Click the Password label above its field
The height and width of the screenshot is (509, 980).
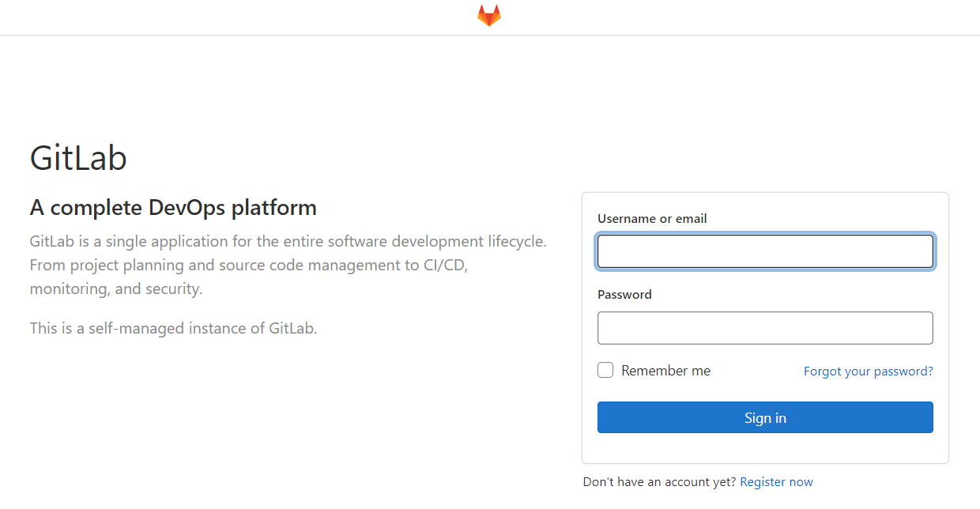(x=624, y=294)
